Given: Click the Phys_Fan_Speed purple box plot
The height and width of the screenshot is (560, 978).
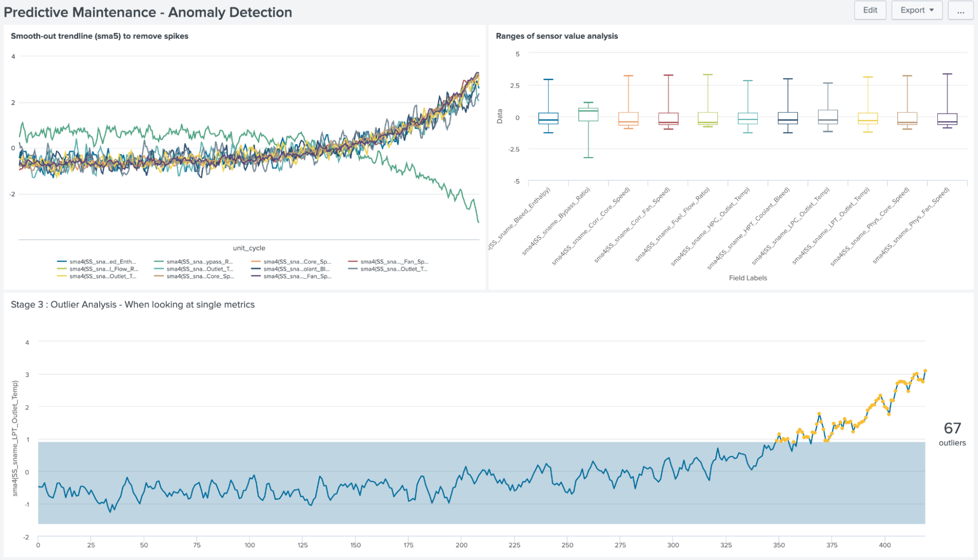Looking at the screenshot, I should (948, 119).
